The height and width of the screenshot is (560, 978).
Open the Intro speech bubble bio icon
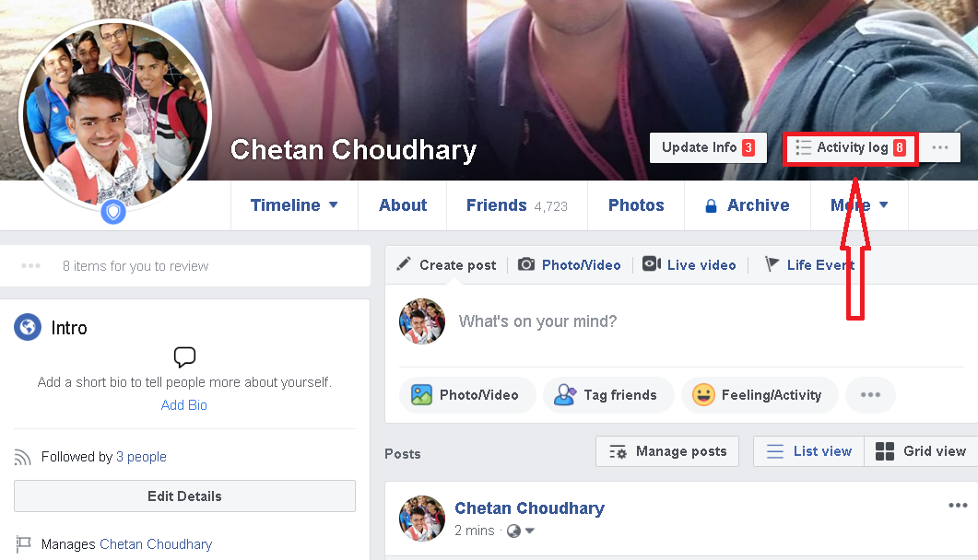(x=184, y=357)
